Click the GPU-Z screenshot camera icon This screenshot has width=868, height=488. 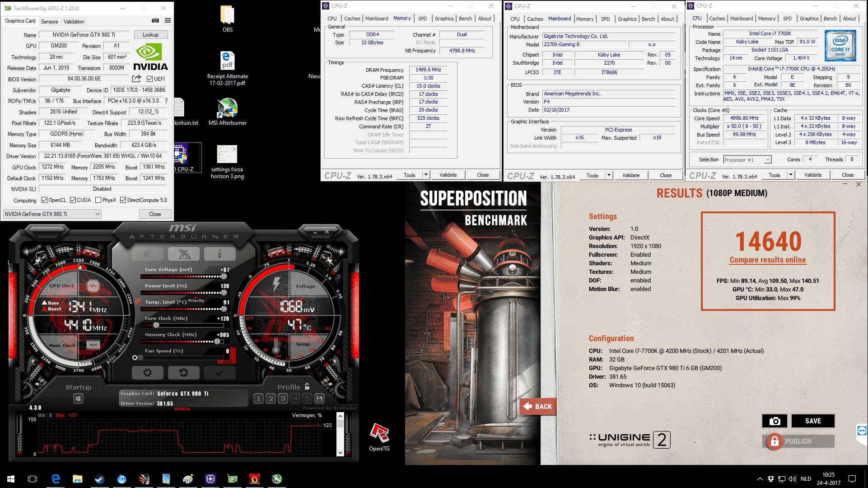pos(155,20)
